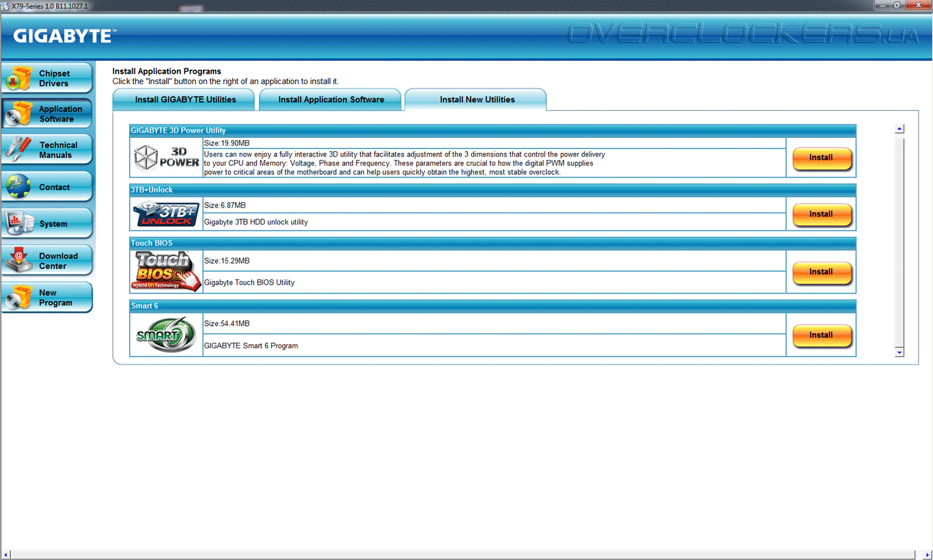Click the Gigabyte 3TB HDD unlock utility description

[x=256, y=222]
